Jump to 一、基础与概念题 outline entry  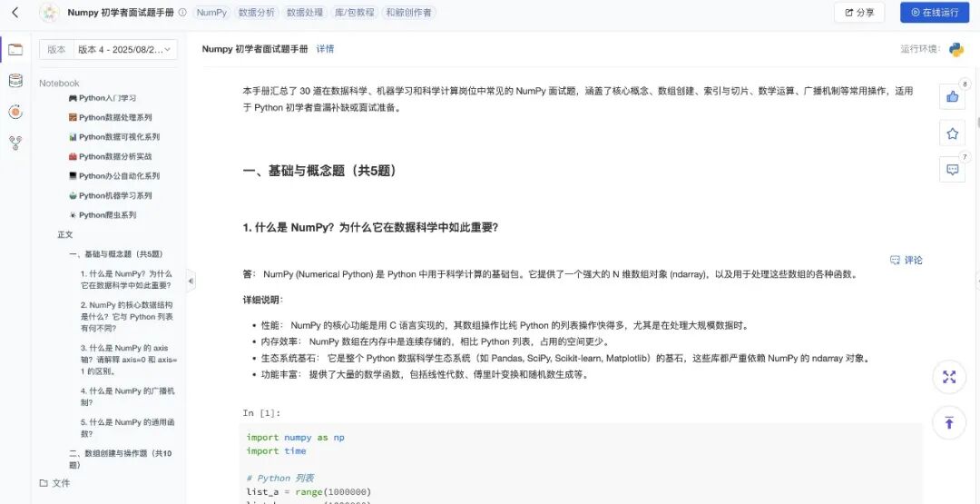pyautogui.click(x=115, y=254)
